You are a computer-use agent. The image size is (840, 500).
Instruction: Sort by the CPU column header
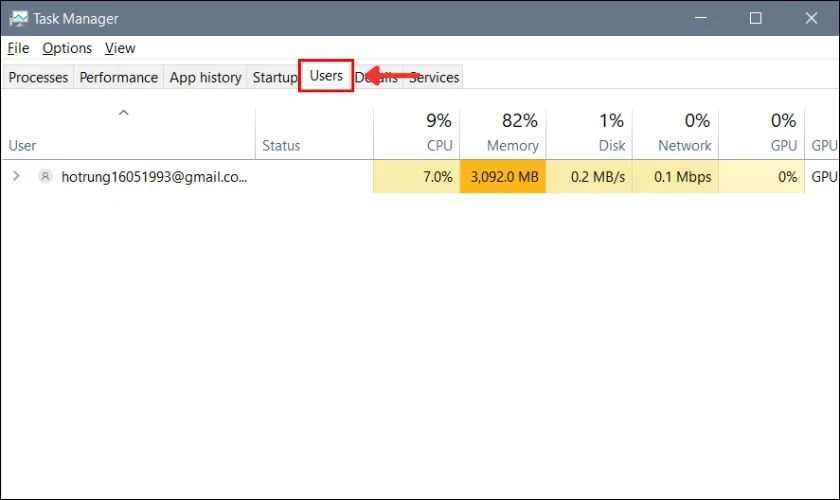coord(417,134)
